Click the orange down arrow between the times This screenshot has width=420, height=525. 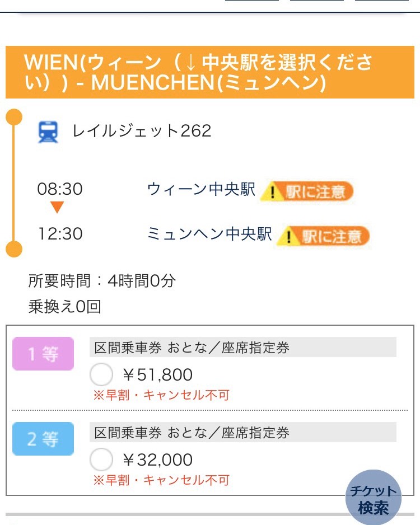[57, 208]
